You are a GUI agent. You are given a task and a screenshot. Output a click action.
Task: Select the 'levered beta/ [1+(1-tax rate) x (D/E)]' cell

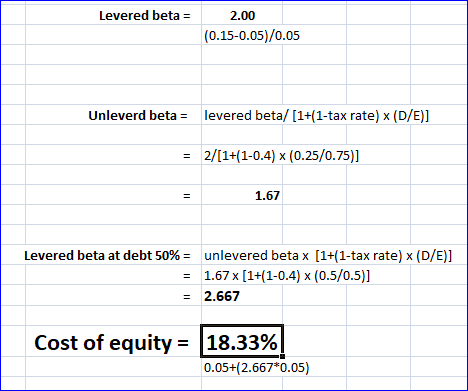coord(316,116)
